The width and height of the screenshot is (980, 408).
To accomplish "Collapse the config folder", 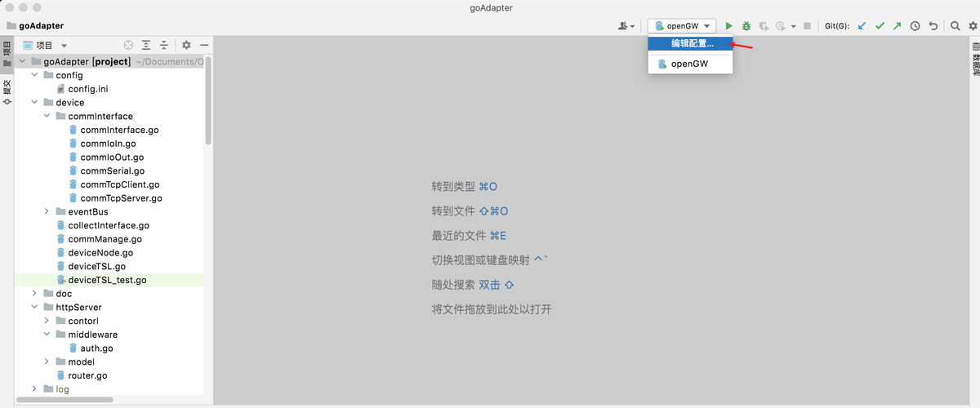I will pyautogui.click(x=34, y=75).
